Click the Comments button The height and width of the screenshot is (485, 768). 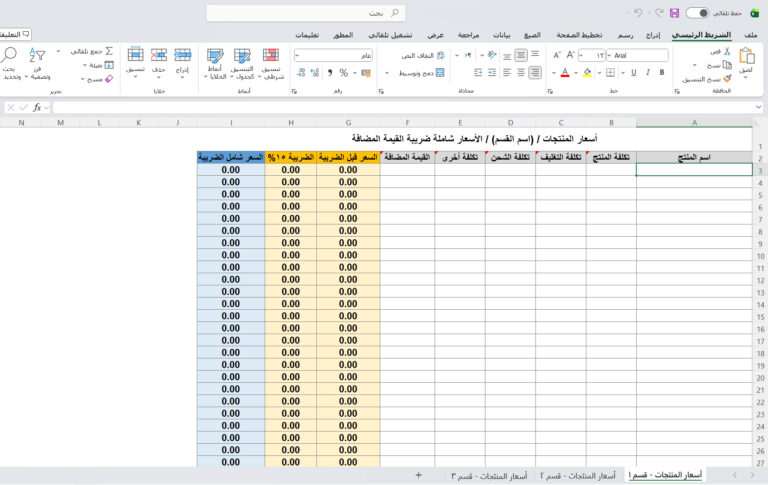click(x=15, y=35)
